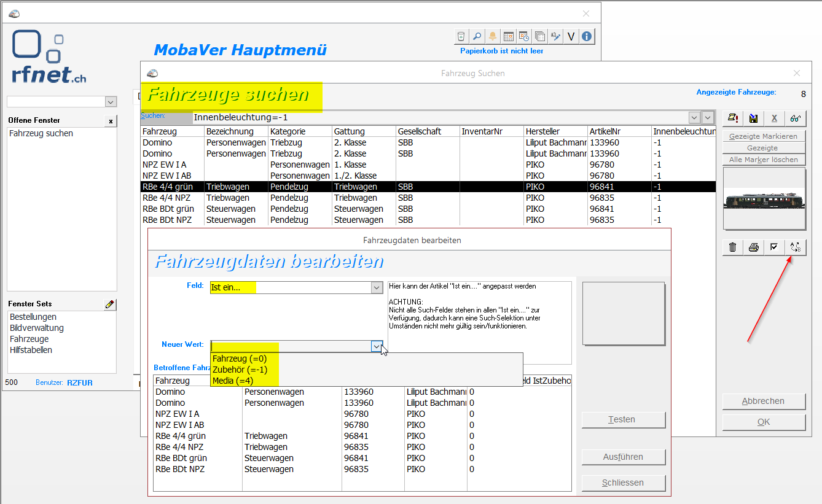822x504 pixels.
Task: Click the trash can delete icon below thumbnail
Action: point(732,247)
